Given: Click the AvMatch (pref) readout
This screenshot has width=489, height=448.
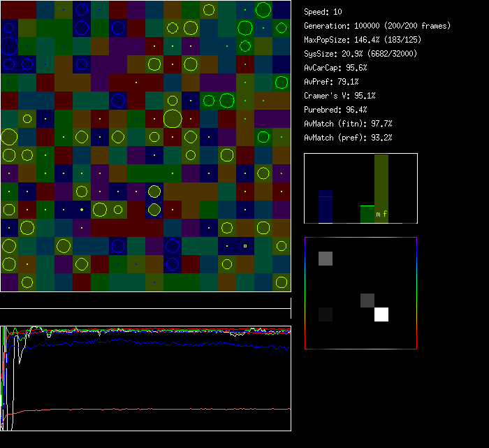Looking at the screenshot, I should tap(348, 138).
